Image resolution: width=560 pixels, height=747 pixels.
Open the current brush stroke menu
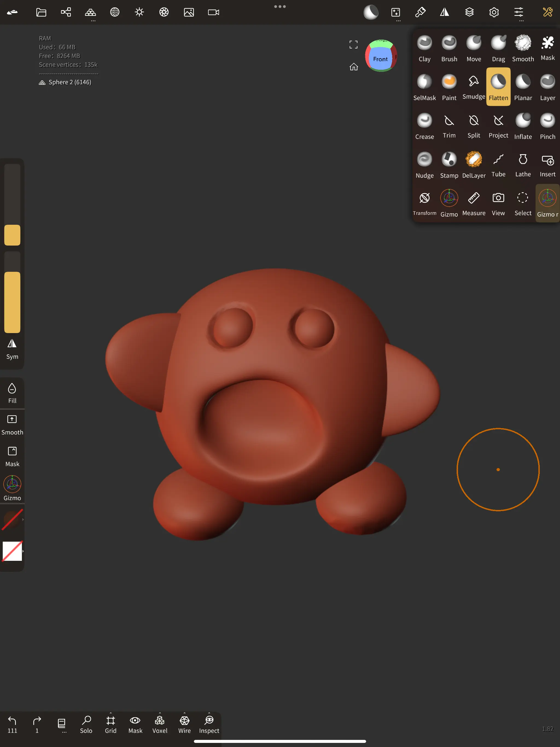(x=371, y=13)
